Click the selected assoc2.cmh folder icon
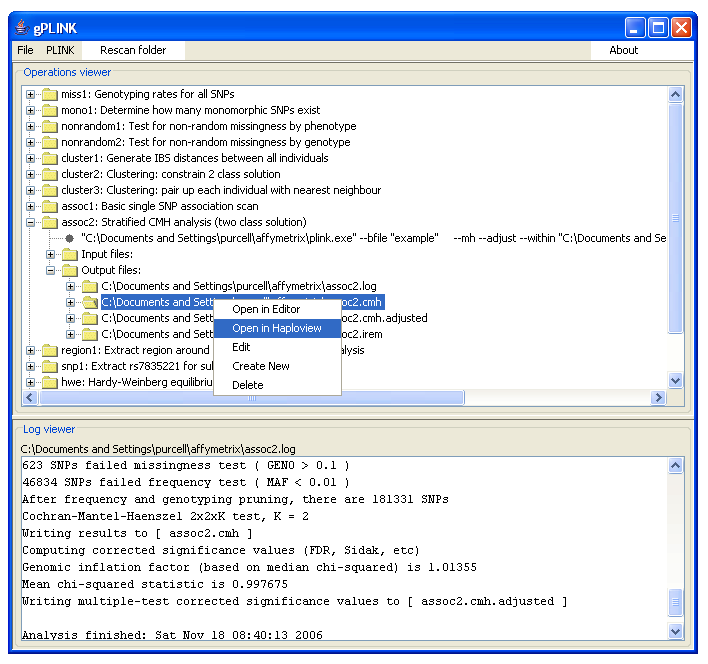This screenshot has width=708, height=664. point(90,302)
